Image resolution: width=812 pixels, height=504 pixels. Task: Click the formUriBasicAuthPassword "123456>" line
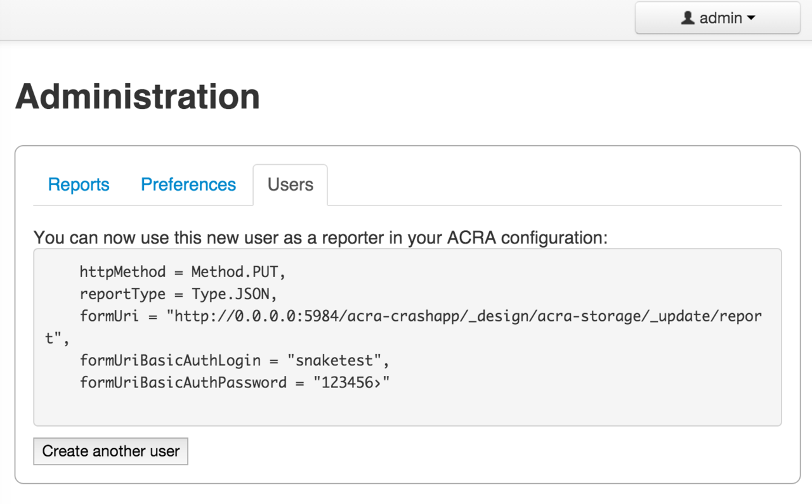234,383
